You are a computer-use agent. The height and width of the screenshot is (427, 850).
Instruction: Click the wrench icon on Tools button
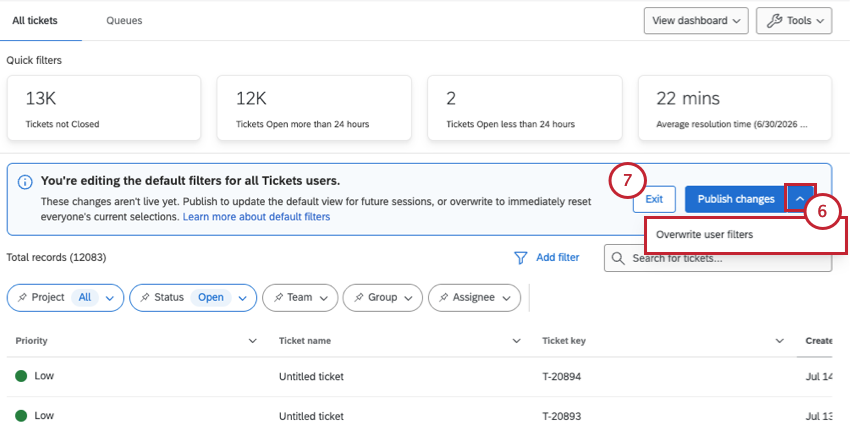(774, 21)
